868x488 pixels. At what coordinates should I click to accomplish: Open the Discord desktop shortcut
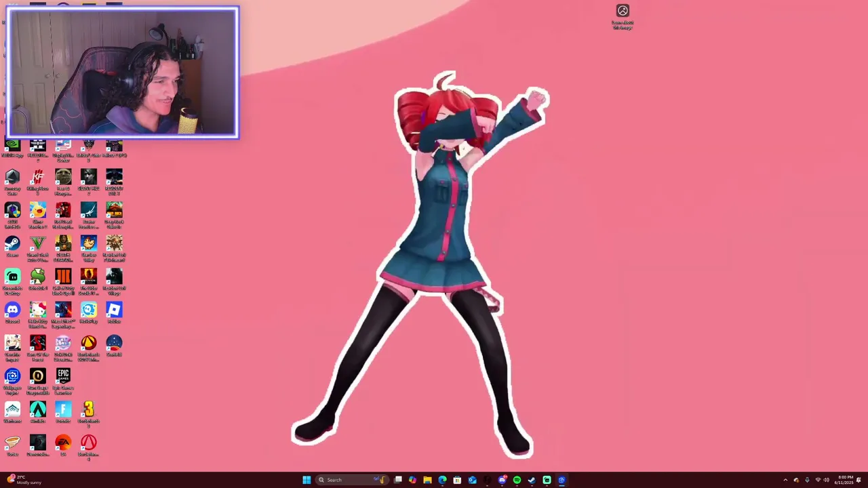coord(12,313)
